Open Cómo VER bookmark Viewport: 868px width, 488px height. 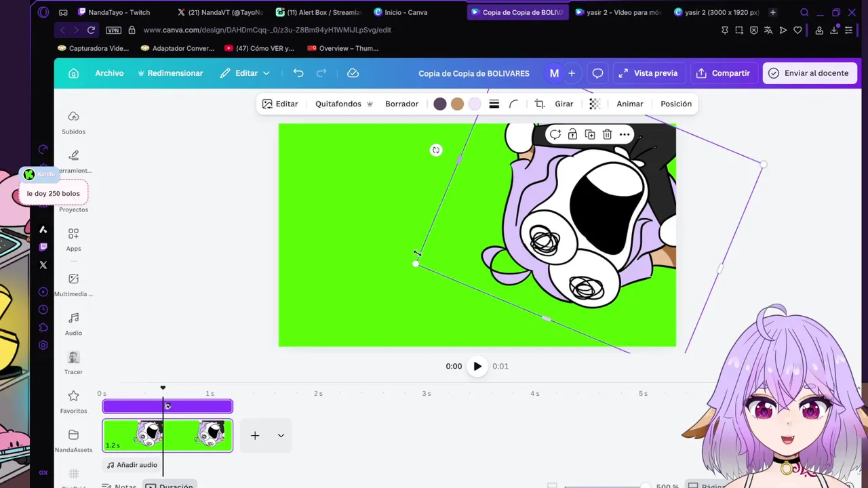point(259,48)
